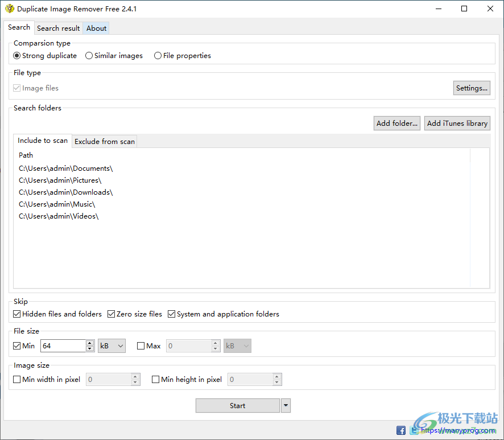The width and height of the screenshot is (504, 440).
Task: Open the Start button dropdown arrow
Action: [286, 406]
